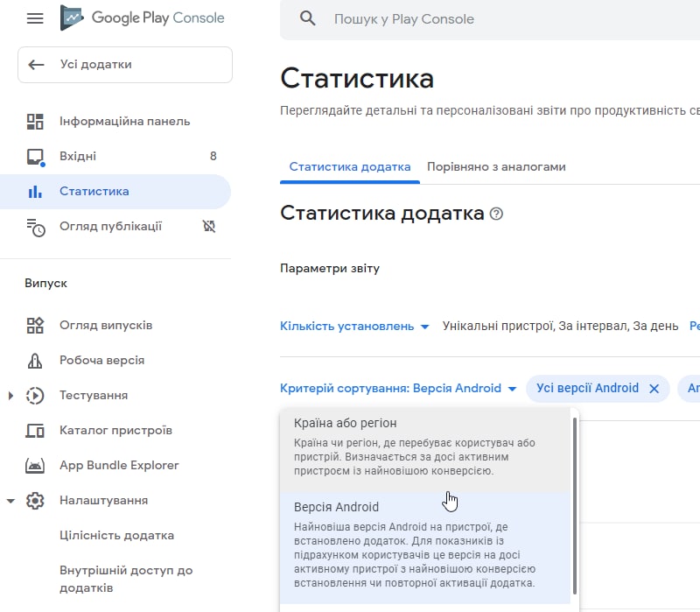Click the search magnifier icon
The image size is (700, 612).
307,18
